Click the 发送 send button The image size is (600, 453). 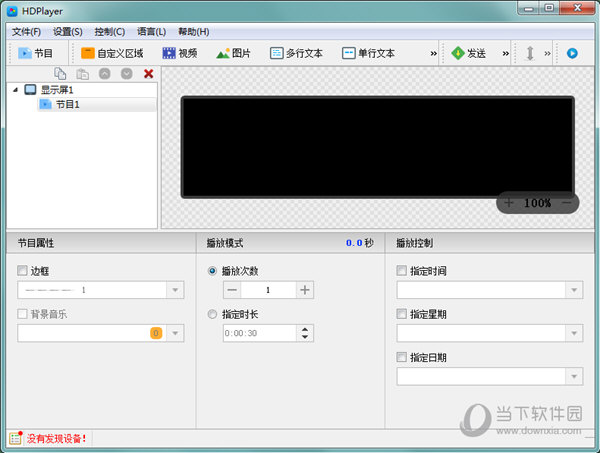(468, 53)
